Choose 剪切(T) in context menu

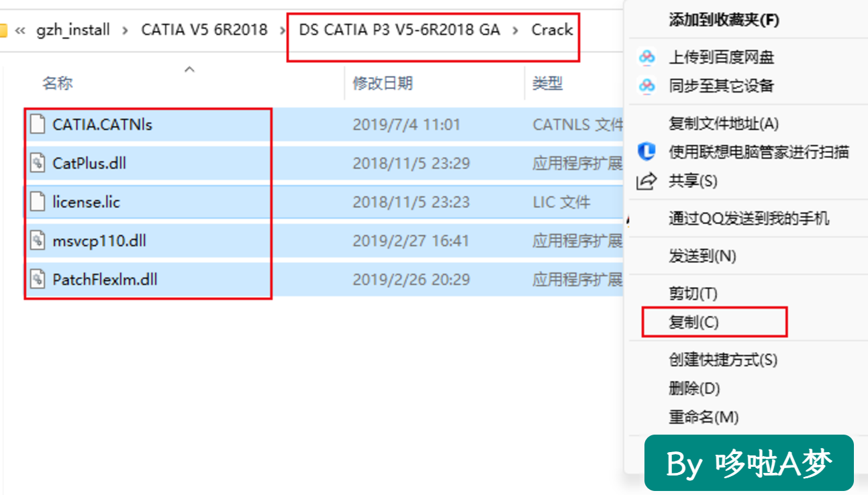[693, 294]
